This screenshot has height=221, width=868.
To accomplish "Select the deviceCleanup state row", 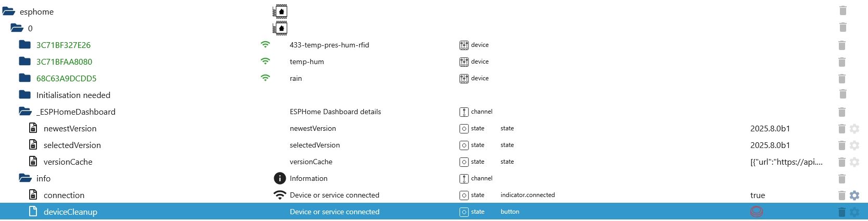I will pyautogui.click(x=70, y=212).
